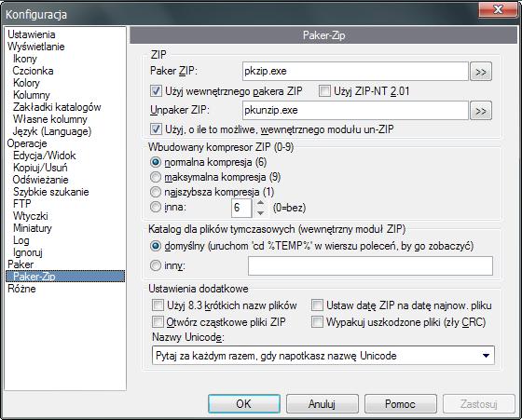Screen dimensions: 522x420
Task: Open Kolumny settings page
Action: pyautogui.click(x=32, y=95)
